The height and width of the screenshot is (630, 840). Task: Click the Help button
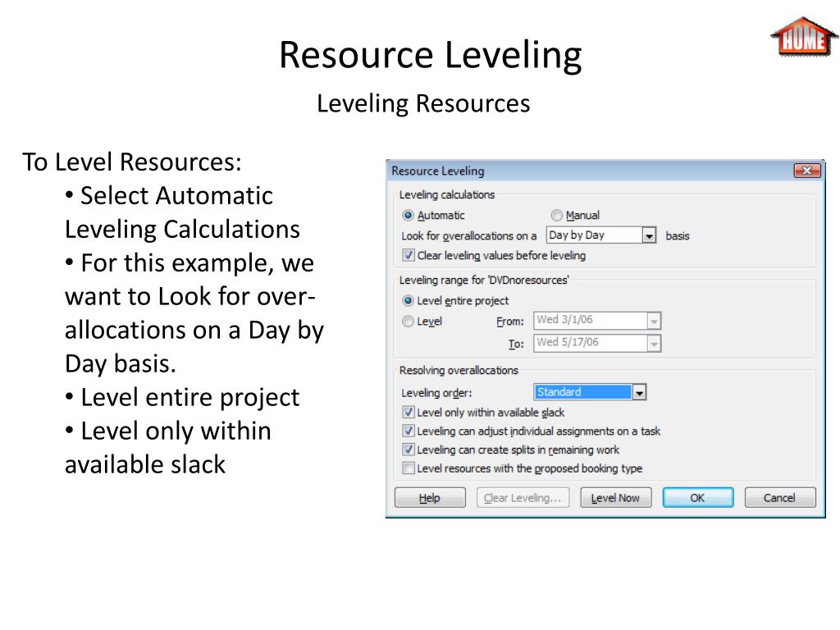pyautogui.click(x=430, y=498)
